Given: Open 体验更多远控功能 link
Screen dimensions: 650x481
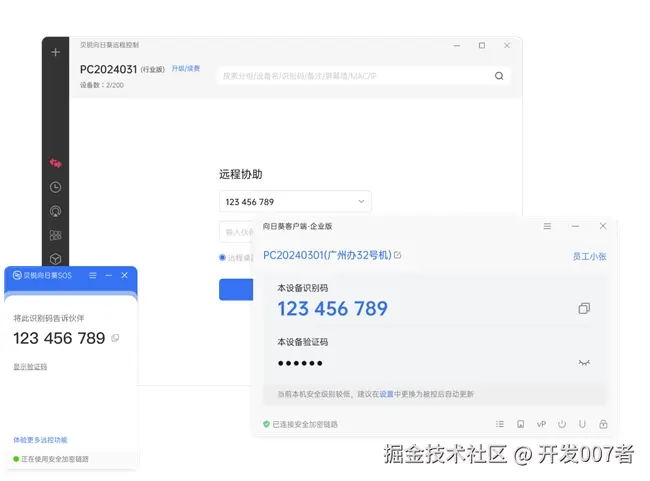Looking at the screenshot, I should 40,440.
